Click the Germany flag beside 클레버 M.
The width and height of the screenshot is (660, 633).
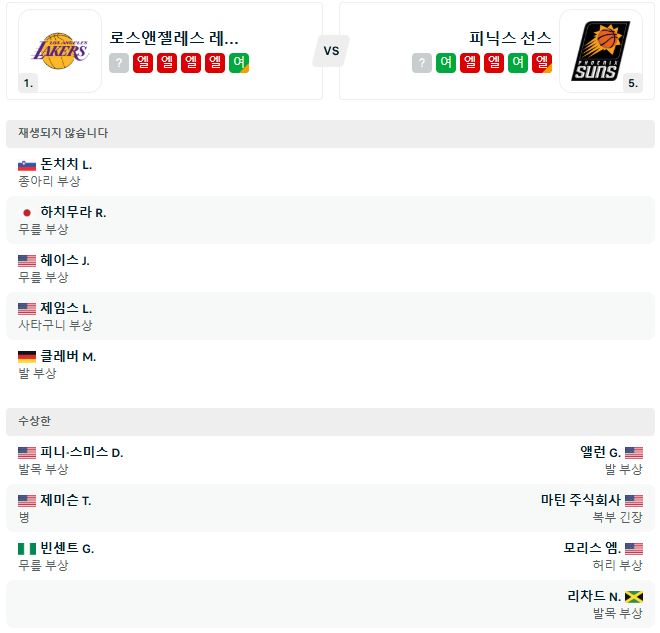27,357
